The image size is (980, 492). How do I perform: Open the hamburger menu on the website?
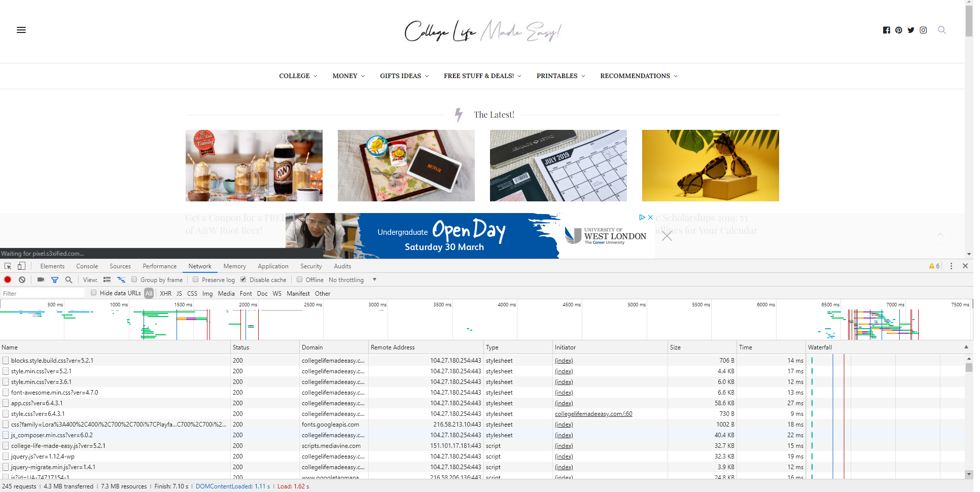tap(21, 30)
